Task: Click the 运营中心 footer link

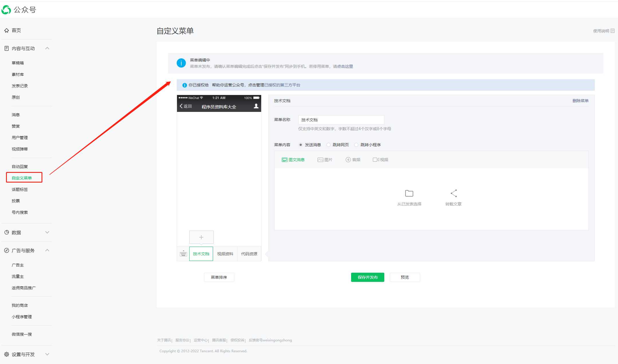Action: [x=201, y=340]
